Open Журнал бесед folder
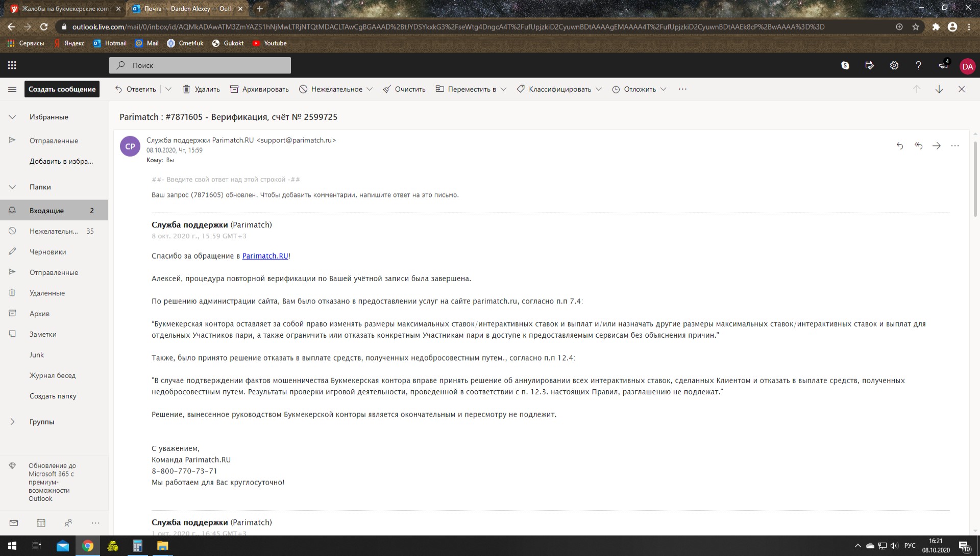 click(54, 375)
